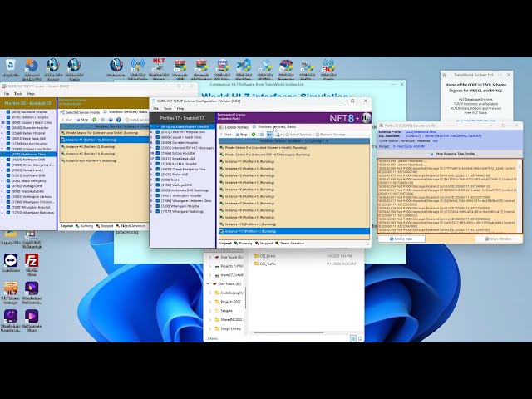This screenshot has width=532, height=399.
Task: Expand the Snagit Library tree node
Action: [x=214, y=329]
